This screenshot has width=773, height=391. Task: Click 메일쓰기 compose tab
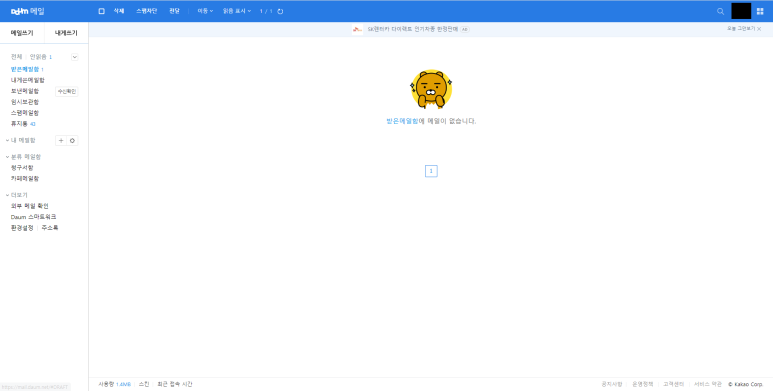22,33
